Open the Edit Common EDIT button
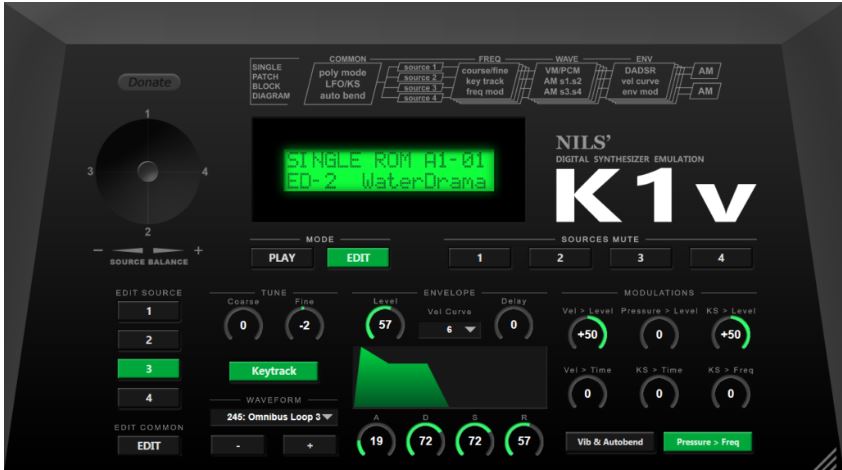 [149, 446]
